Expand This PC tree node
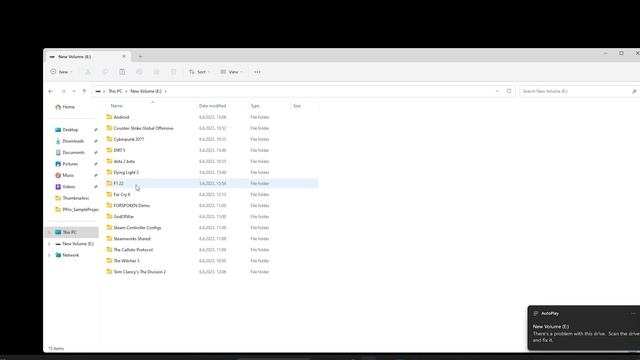This screenshot has height=360, width=640. coord(49,232)
